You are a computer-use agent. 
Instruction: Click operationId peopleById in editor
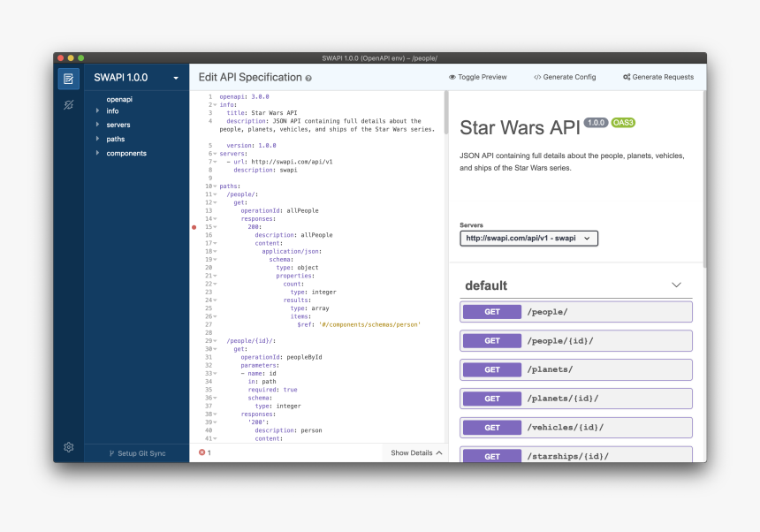pos(281,357)
